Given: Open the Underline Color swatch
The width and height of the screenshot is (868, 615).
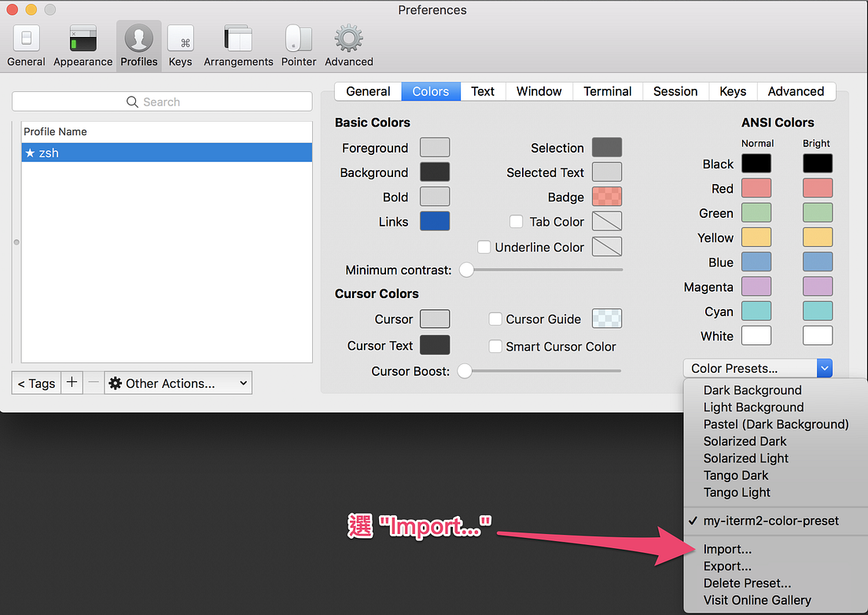Looking at the screenshot, I should (x=607, y=247).
